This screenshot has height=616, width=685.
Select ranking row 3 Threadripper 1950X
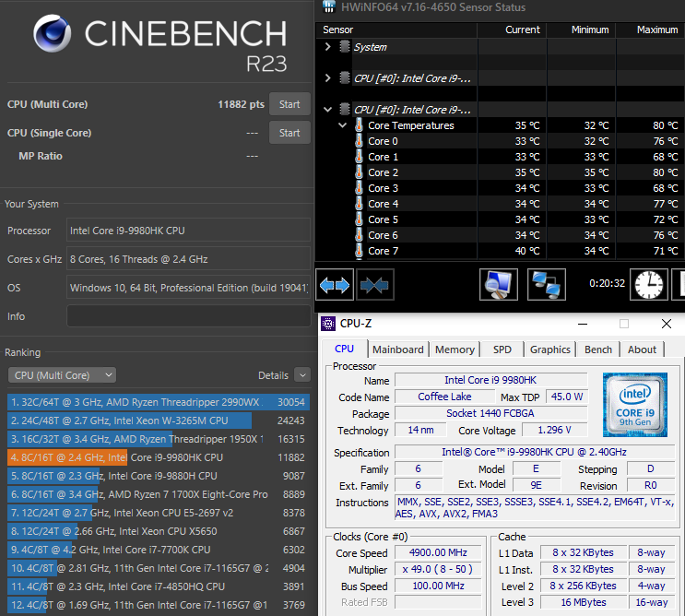coord(159,439)
